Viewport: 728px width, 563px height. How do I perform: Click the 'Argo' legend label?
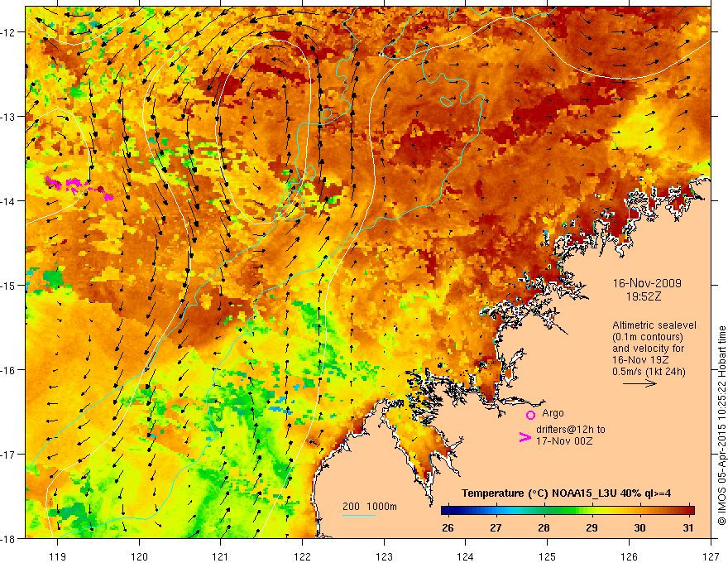(553, 413)
